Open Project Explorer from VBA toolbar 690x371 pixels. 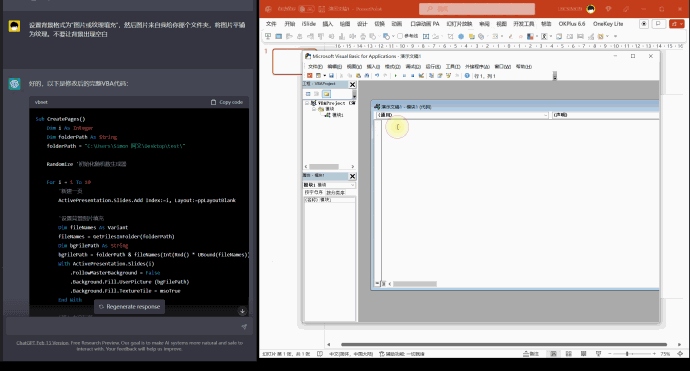tap(431, 76)
